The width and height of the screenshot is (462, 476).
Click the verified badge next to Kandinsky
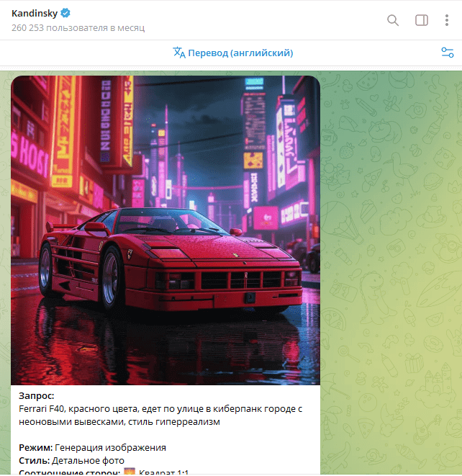(x=65, y=13)
